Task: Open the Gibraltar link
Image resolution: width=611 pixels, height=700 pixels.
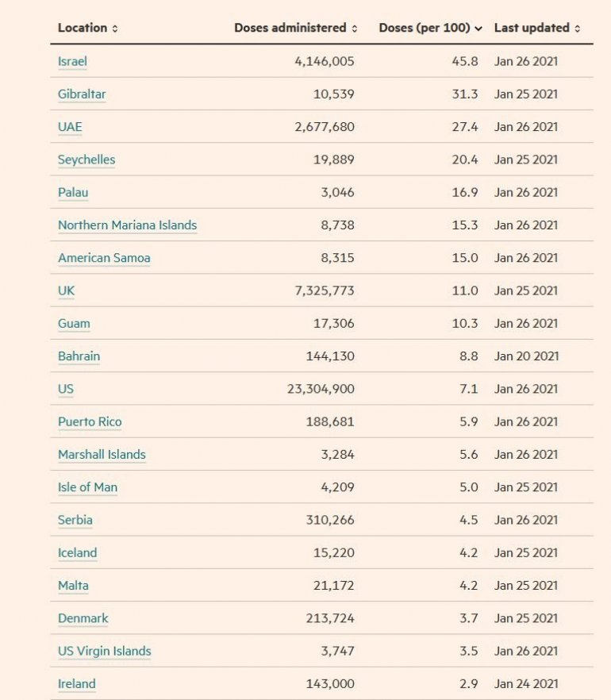Action: [x=82, y=94]
